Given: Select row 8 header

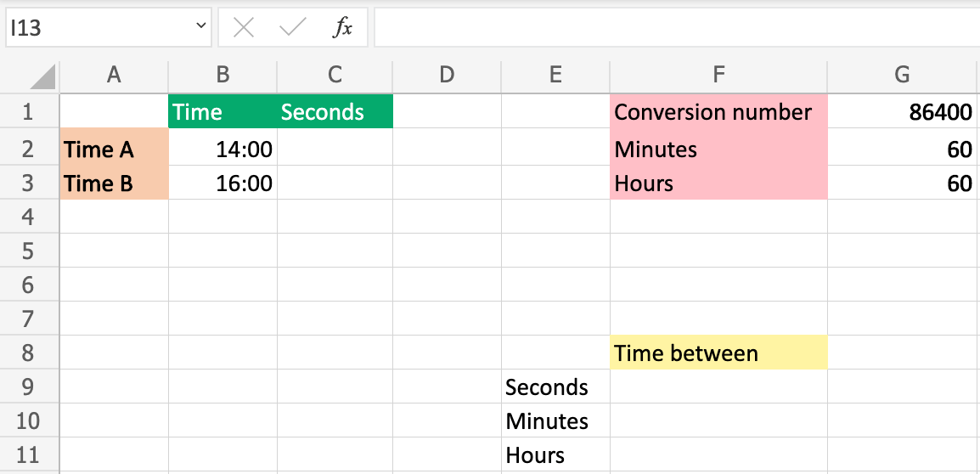Looking at the screenshot, I should (x=29, y=353).
